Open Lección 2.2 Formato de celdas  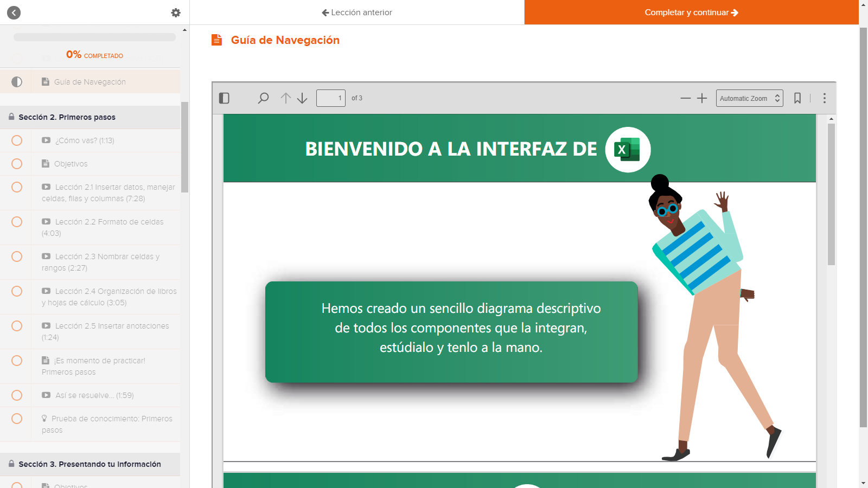[90, 227]
